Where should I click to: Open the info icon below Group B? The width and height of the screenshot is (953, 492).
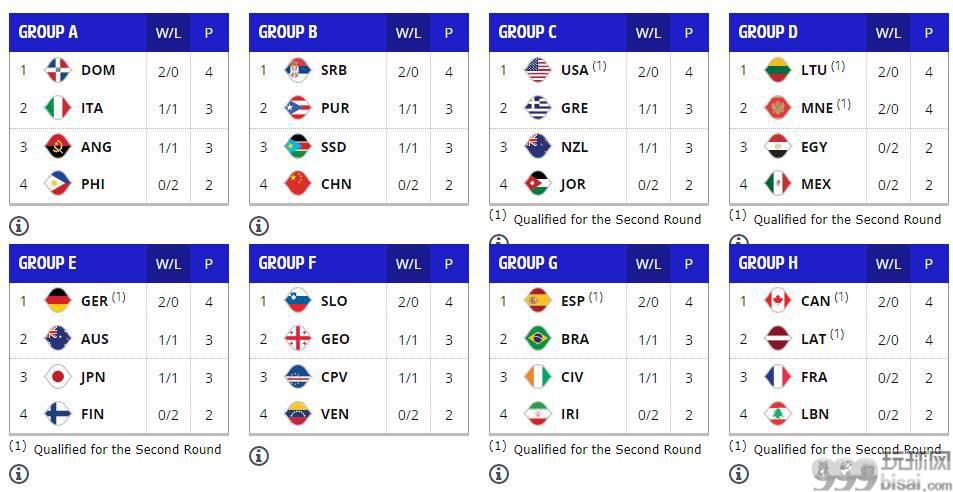pyautogui.click(x=259, y=226)
